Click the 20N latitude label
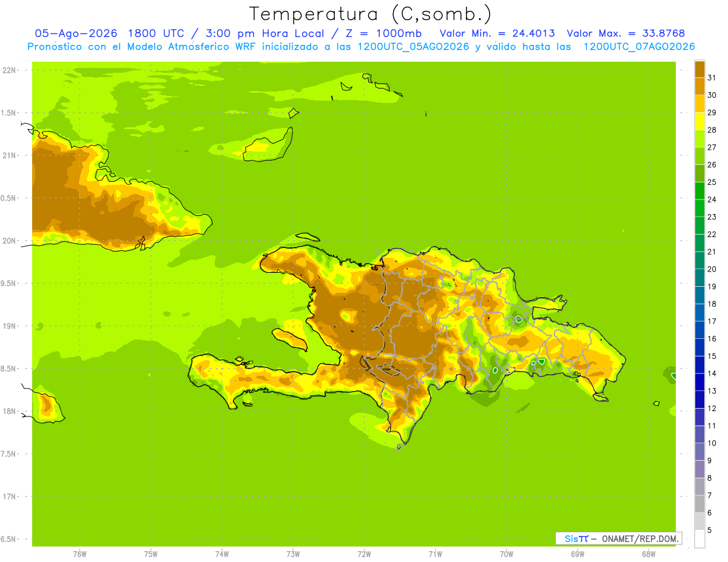Viewport: 728px width, 562px height. click(x=9, y=241)
